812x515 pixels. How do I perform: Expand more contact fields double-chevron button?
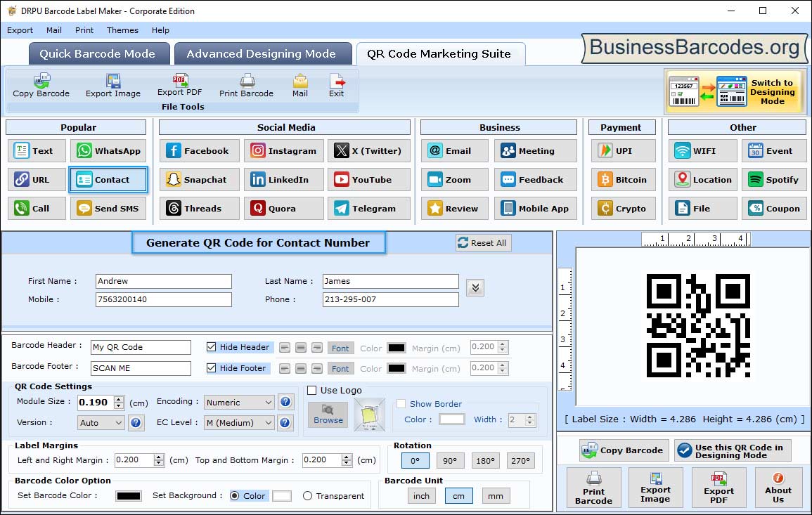[475, 288]
